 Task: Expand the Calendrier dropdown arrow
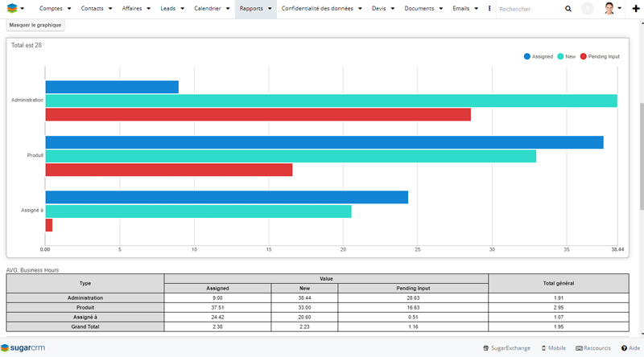(228, 8)
